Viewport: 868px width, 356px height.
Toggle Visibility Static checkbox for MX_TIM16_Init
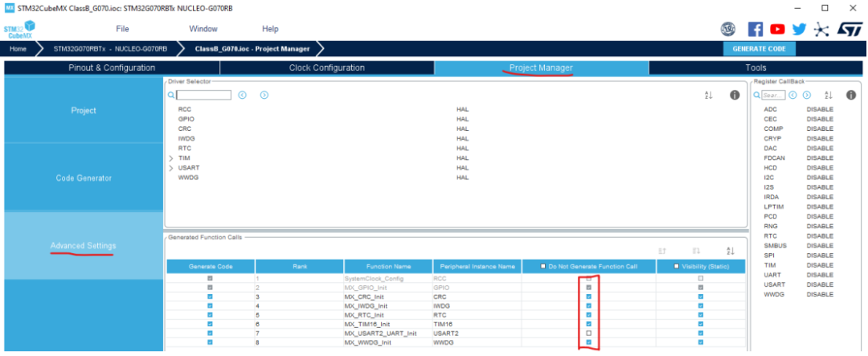(x=701, y=324)
